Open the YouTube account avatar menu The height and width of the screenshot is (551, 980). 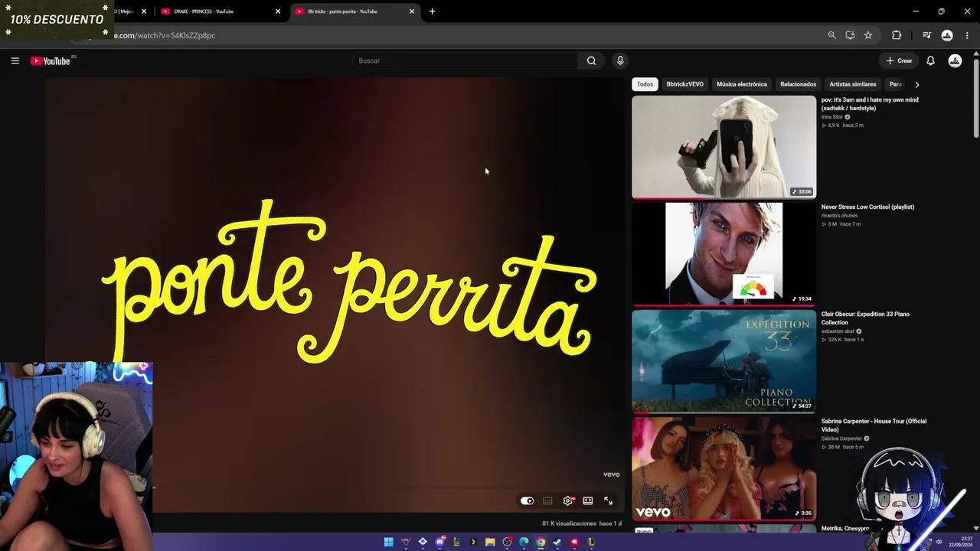point(955,60)
